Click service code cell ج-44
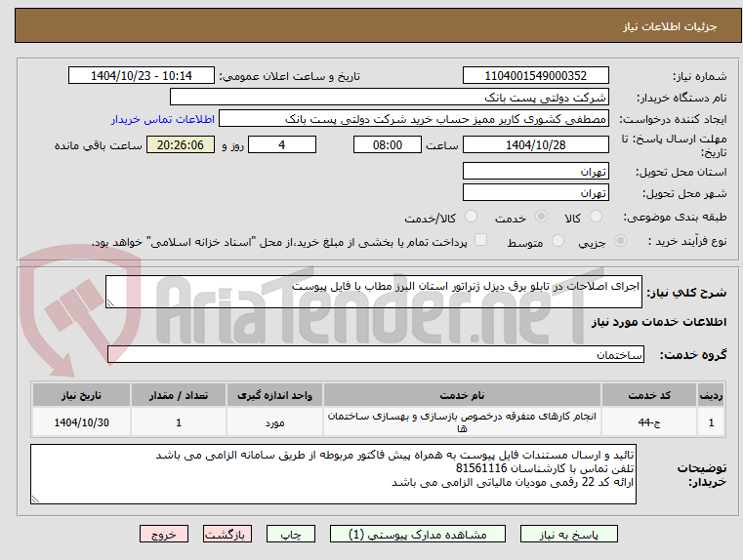 click(x=649, y=422)
